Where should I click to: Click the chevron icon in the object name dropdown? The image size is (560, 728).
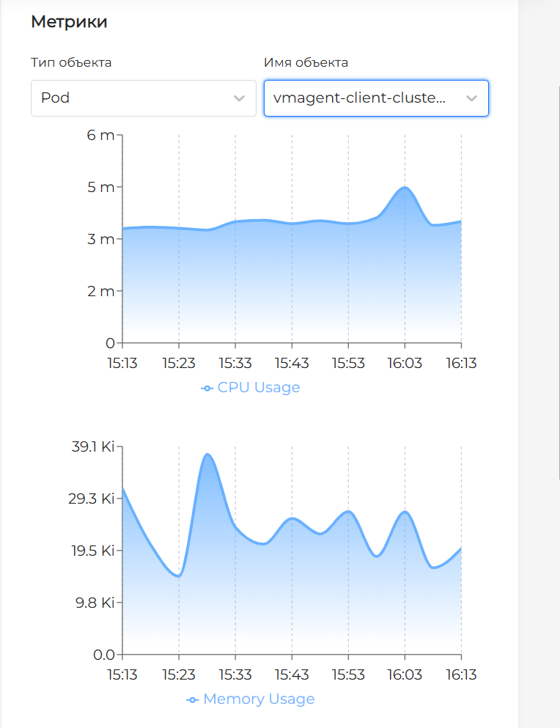473,98
